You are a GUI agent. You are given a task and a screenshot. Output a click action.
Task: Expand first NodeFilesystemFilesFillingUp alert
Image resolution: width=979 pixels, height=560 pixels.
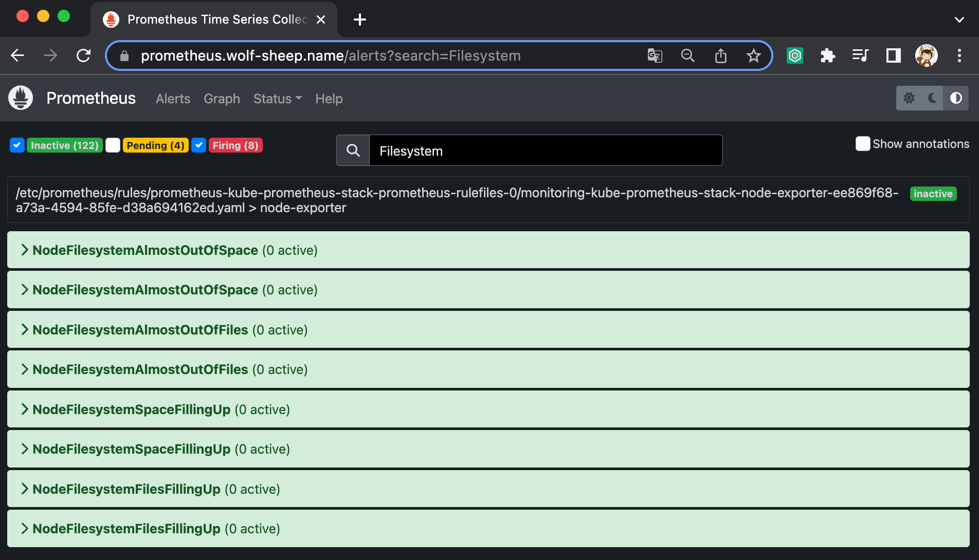(x=488, y=489)
